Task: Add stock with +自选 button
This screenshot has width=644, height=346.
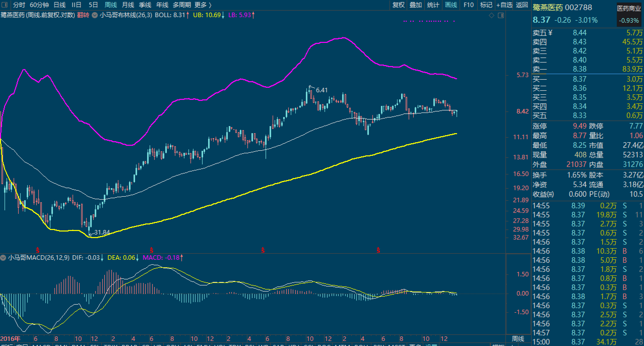Action: (504, 5)
